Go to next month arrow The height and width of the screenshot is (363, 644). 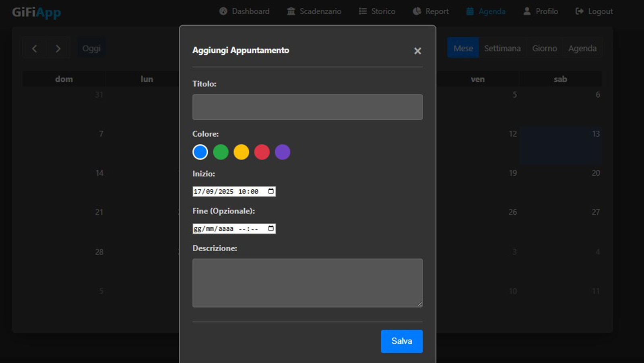point(58,49)
